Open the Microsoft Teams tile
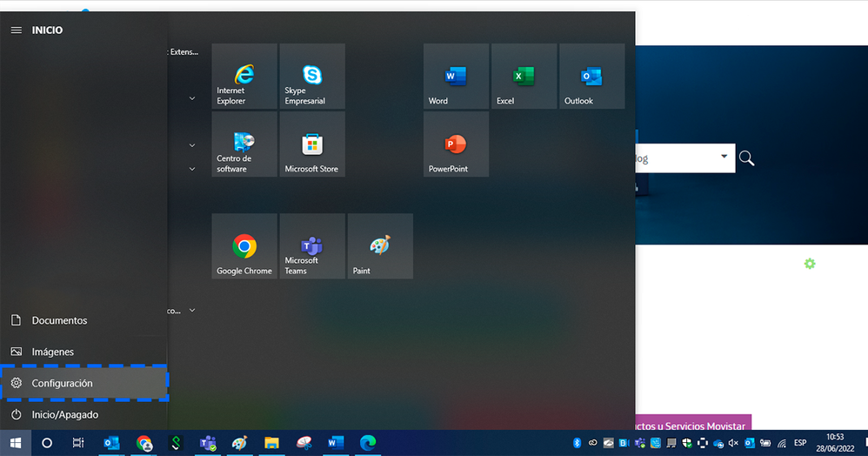Screen dimensions: 868x456 click(x=312, y=246)
